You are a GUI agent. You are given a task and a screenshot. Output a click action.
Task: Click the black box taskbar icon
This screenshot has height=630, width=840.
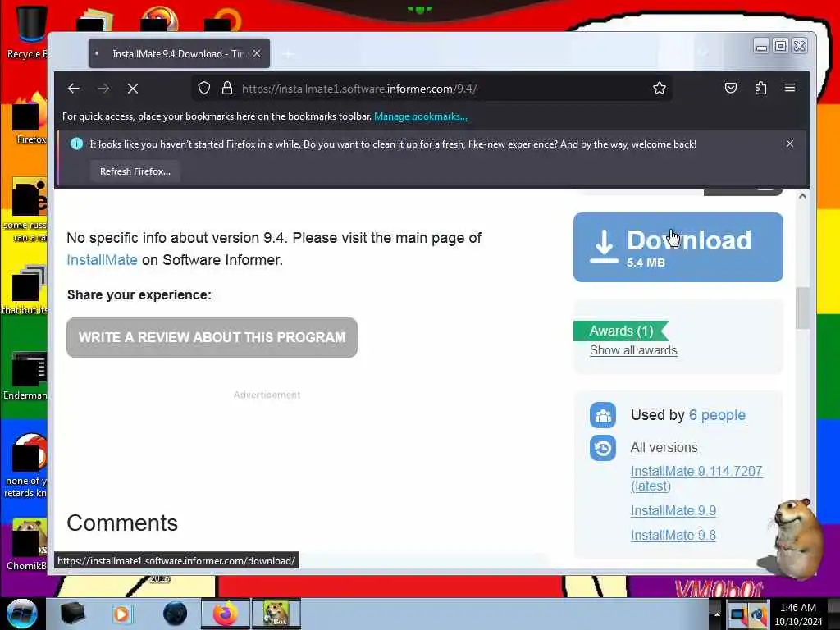coord(72,614)
